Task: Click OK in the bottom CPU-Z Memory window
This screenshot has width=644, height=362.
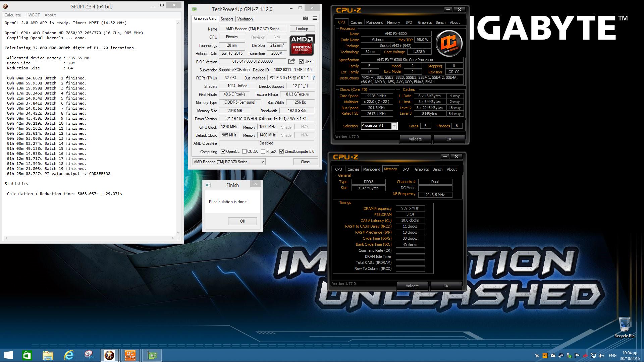Action: point(446,286)
